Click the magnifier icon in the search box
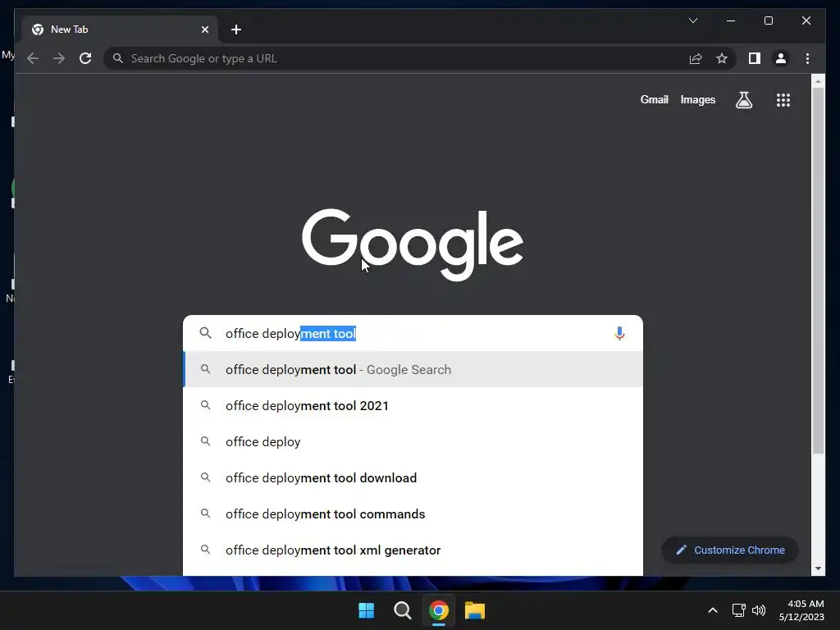 pos(206,333)
